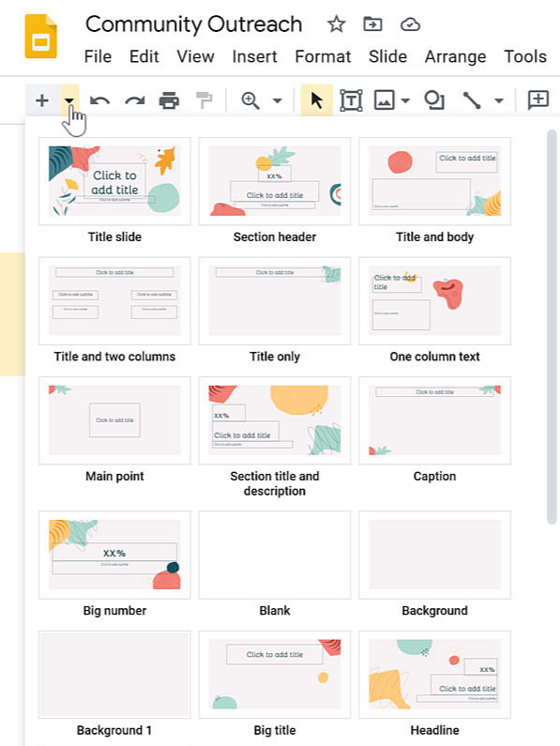Choose the Background layout thumbnail

(435, 555)
